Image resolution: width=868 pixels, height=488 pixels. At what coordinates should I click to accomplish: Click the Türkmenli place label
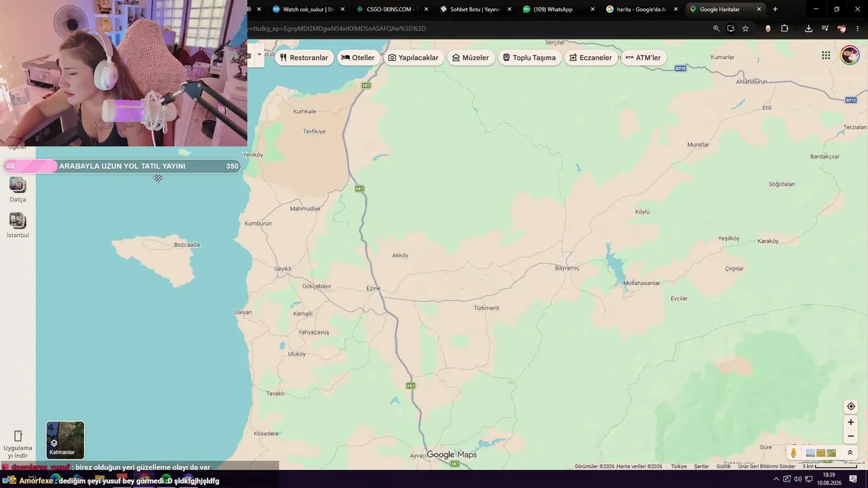pos(486,308)
